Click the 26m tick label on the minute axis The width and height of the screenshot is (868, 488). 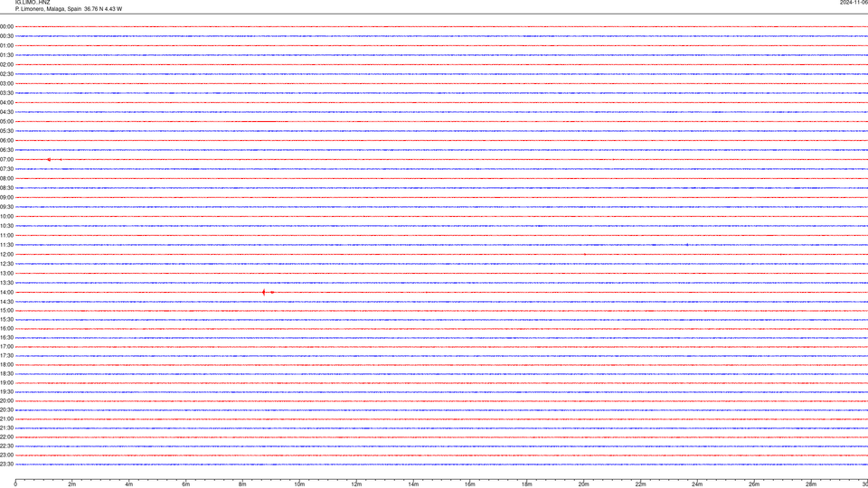(754, 484)
